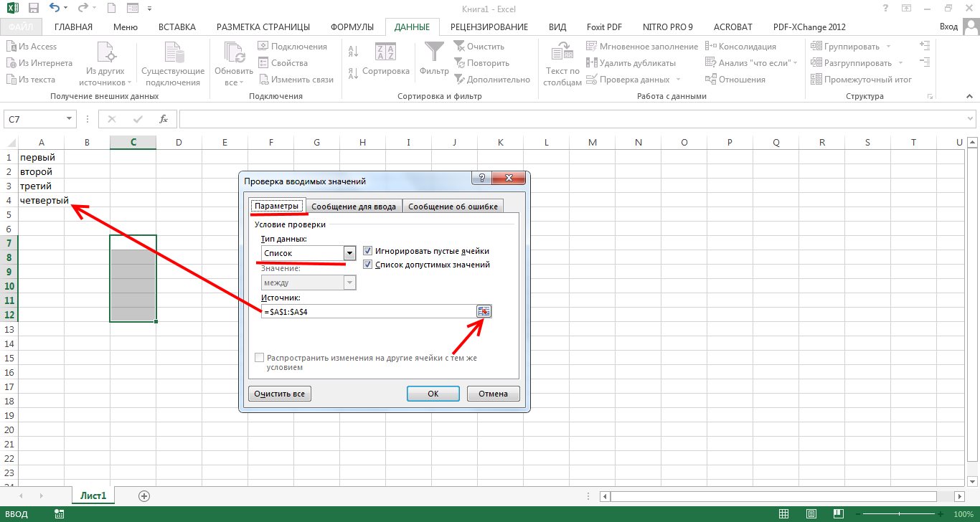Click inside the formula bar
Screen dimensions: 980x522
(x=577, y=119)
